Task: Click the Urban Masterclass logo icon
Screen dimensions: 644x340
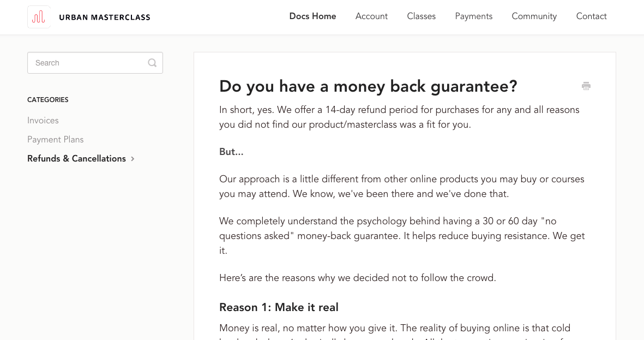Action: (39, 17)
